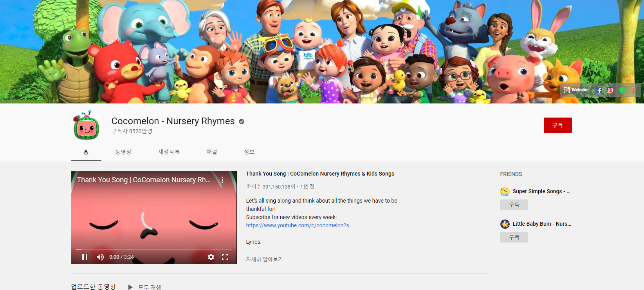Click the Cocomelon watermelon channel avatar
Screen dimensions: 644x290
click(x=87, y=125)
